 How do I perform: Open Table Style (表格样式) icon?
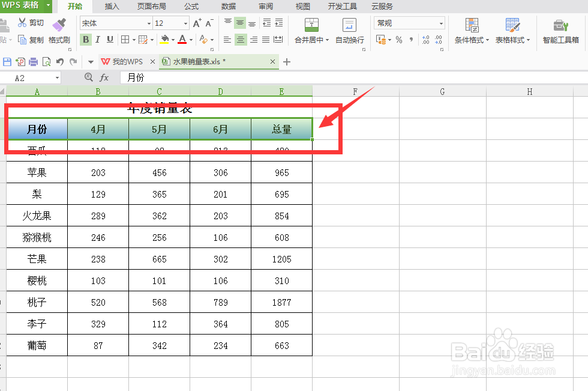point(512,25)
